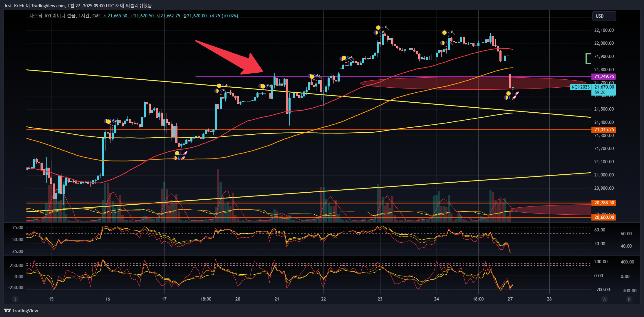This screenshot has height=317, width=644.
Task: Click the 75.00 level on oscillator pane
Action: (18, 228)
